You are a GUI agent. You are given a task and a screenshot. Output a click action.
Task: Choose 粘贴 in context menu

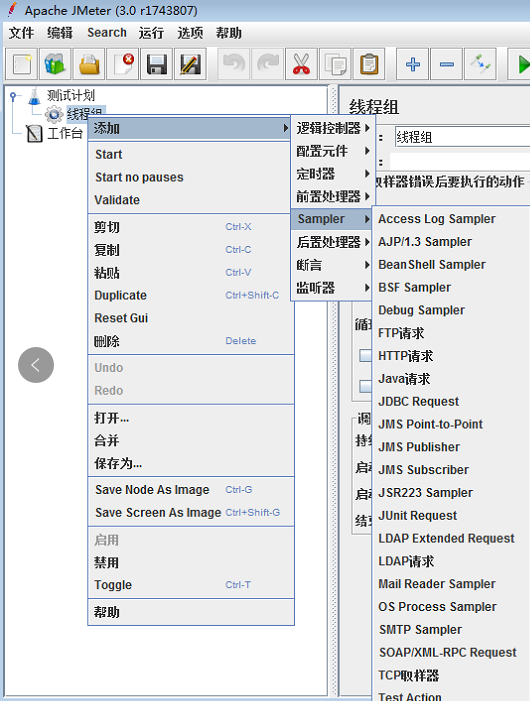pyautogui.click(x=191, y=272)
